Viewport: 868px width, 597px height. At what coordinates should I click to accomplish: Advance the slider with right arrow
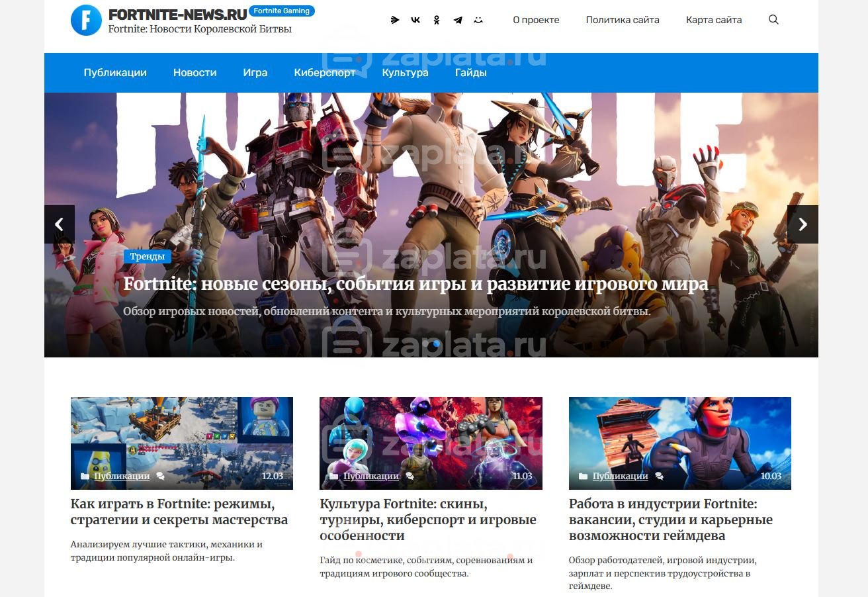(x=803, y=224)
